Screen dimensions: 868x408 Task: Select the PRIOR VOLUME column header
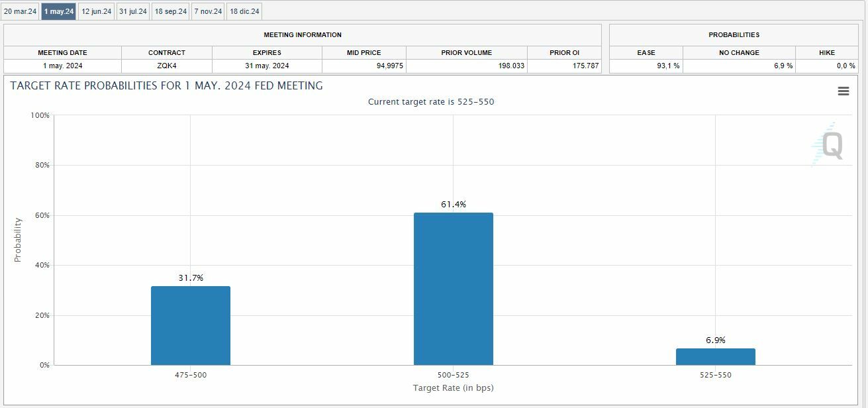coord(467,52)
